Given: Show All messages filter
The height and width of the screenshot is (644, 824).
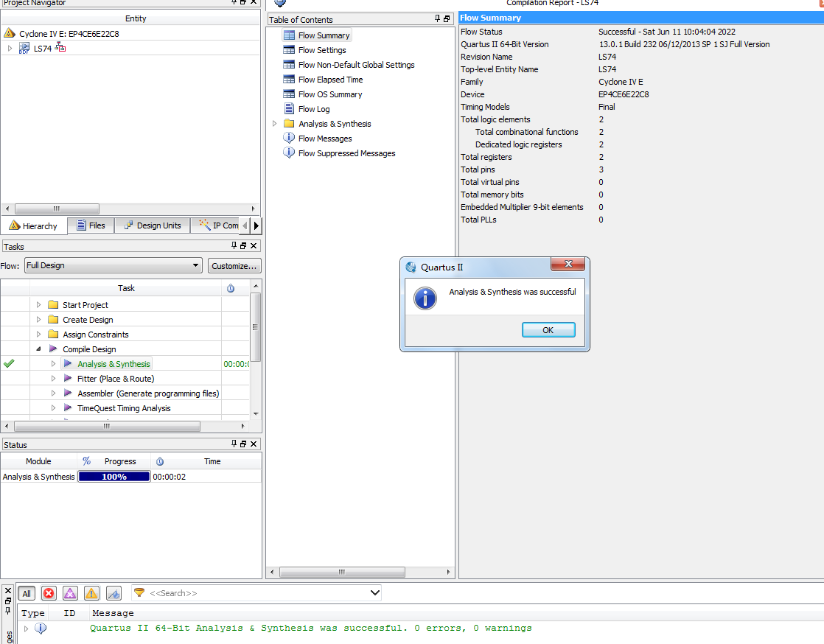Looking at the screenshot, I should 27,594.
